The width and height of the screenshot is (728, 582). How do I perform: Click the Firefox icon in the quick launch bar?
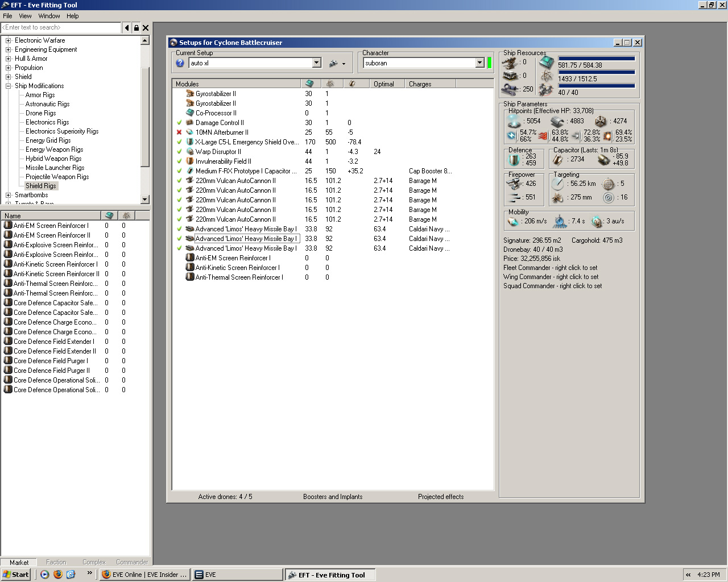pyautogui.click(x=58, y=575)
